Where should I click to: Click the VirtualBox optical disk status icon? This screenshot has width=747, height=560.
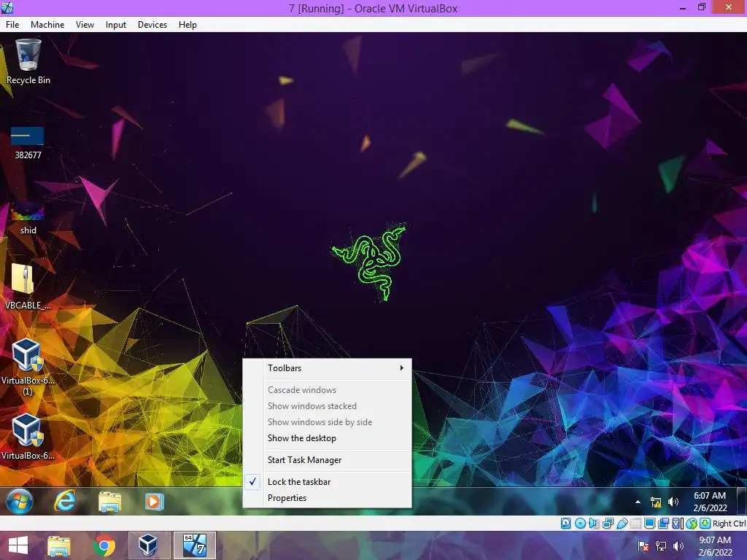580,524
